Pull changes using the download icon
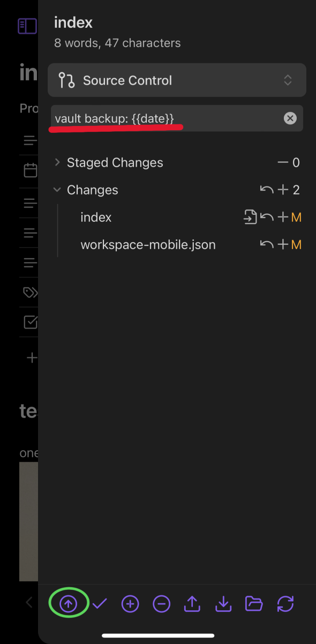Screen dimensions: 316x644 click(x=223, y=604)
